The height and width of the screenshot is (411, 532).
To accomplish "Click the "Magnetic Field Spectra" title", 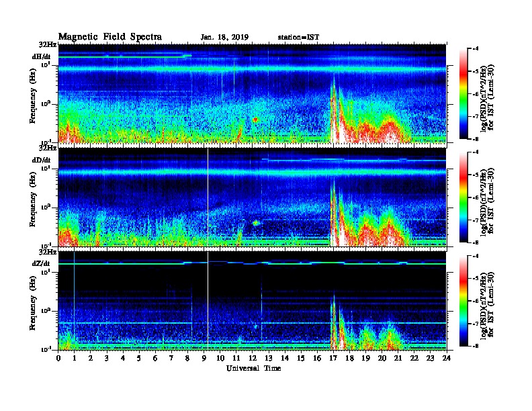I will click(110, 37).
